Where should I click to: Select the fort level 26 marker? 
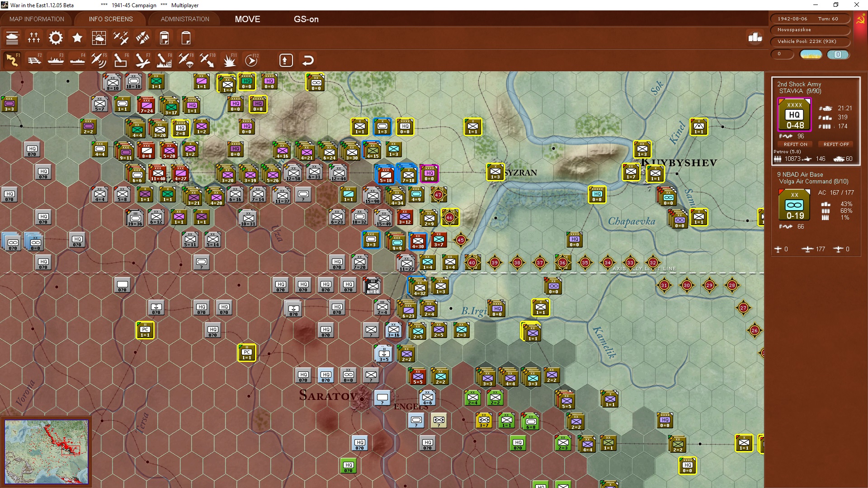coord(755,330)
